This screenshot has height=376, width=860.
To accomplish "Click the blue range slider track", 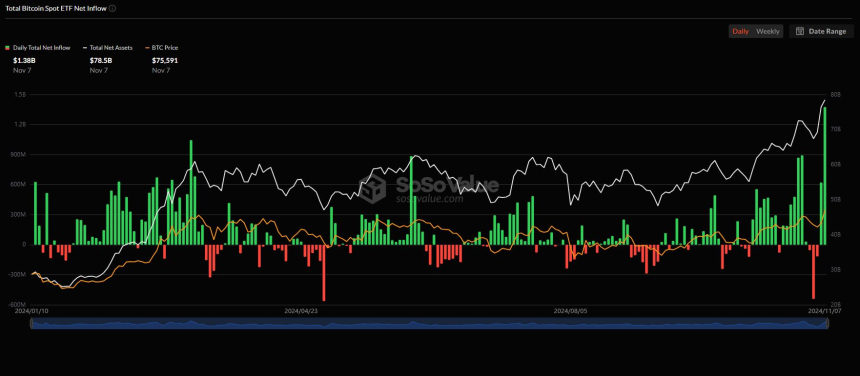I will [429, 323].
